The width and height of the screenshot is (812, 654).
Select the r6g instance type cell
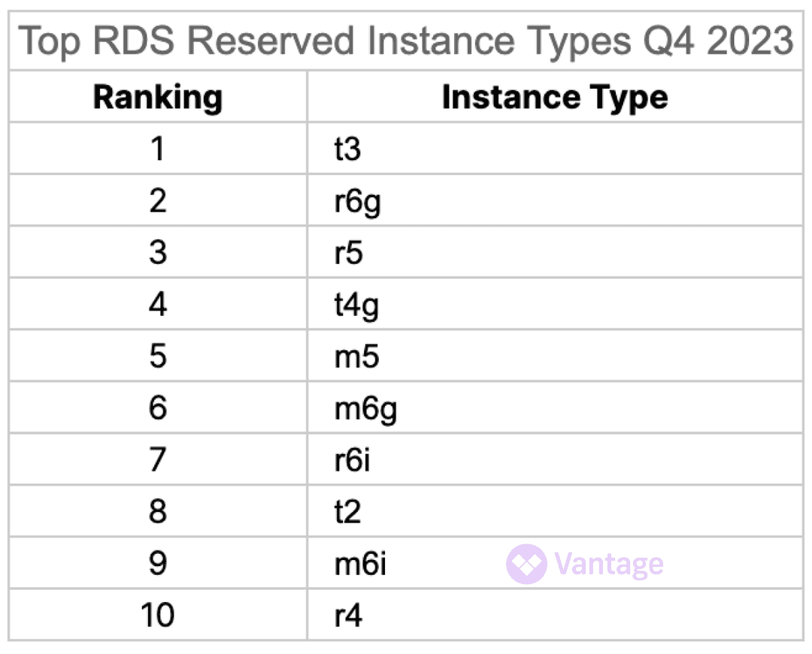358,201
